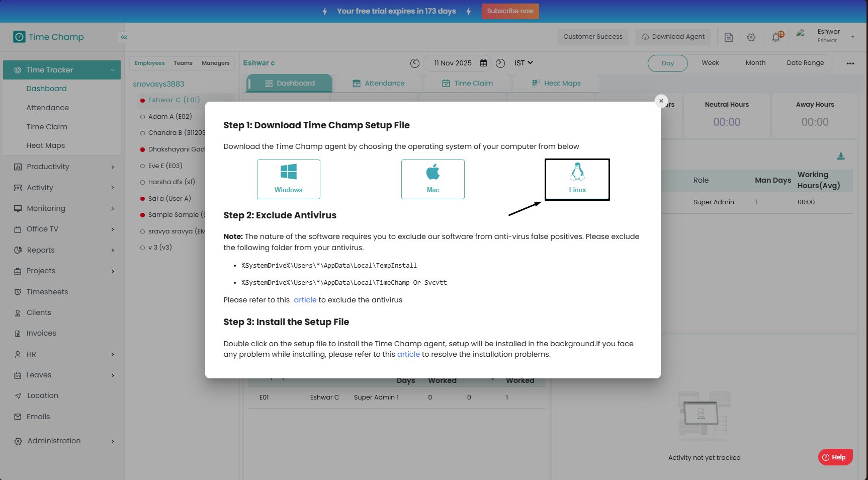Click the Reports pie chart icon
868x480 pixels.
coord(18,250)
